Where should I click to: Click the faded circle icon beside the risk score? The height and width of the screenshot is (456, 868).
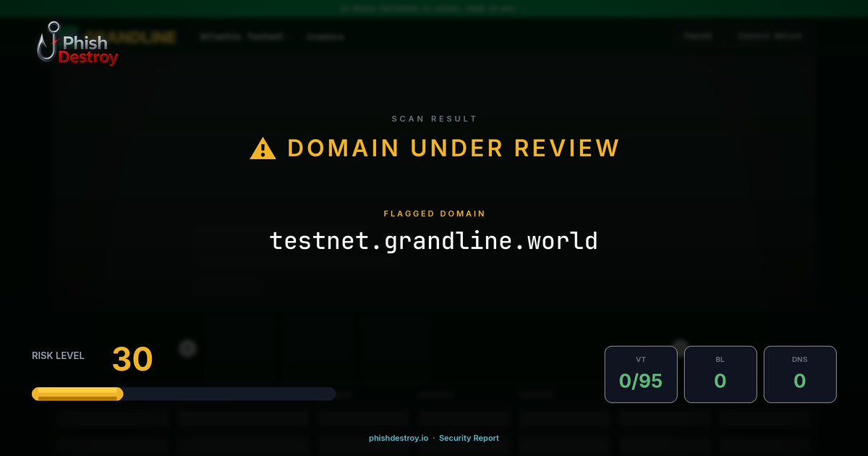point(187,348)
